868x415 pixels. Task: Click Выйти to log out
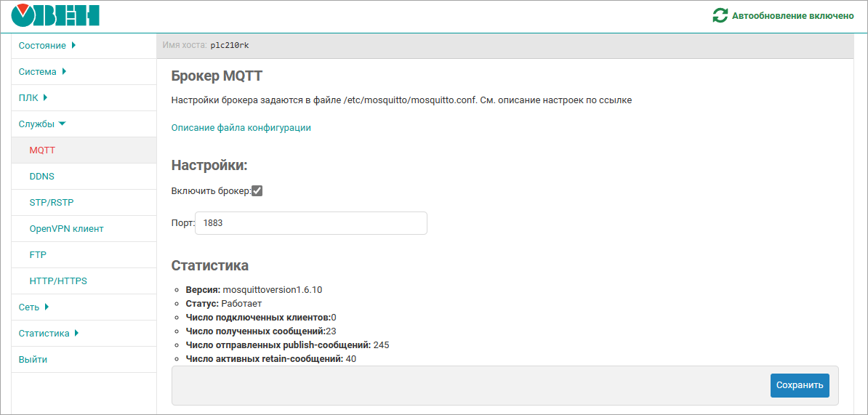(x=33, y=360)
